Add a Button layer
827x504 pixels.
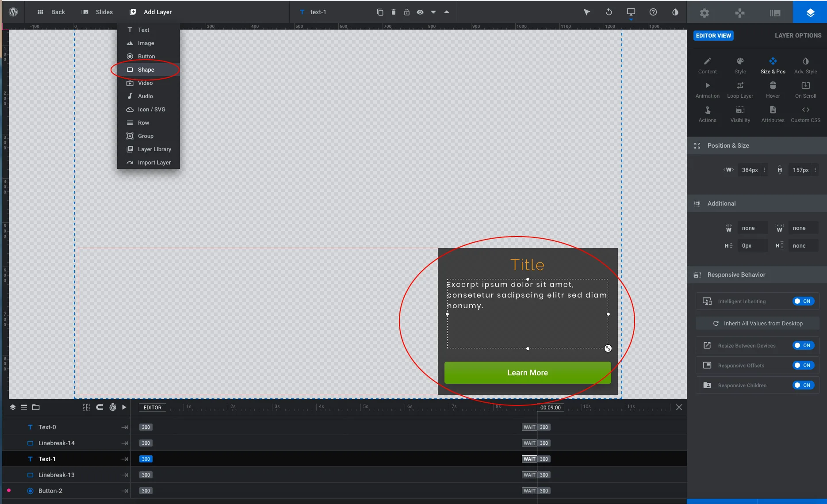pyautogui.click(x=149, y=56)
